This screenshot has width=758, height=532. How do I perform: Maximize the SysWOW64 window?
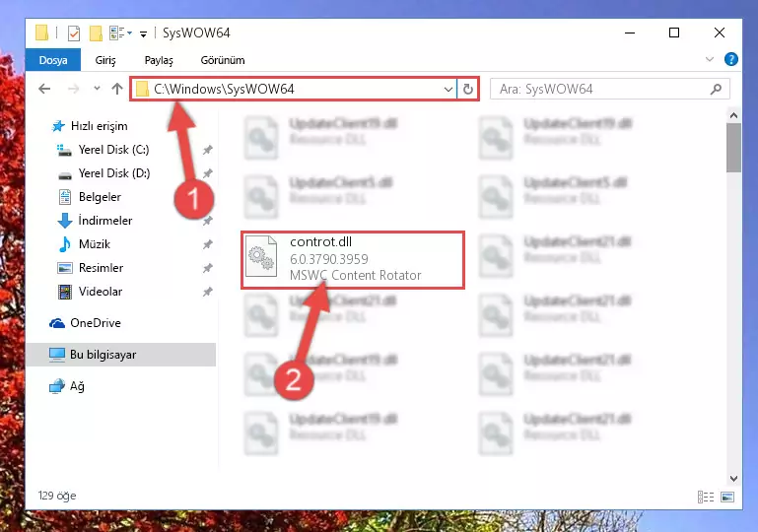[x=674, y=33]
